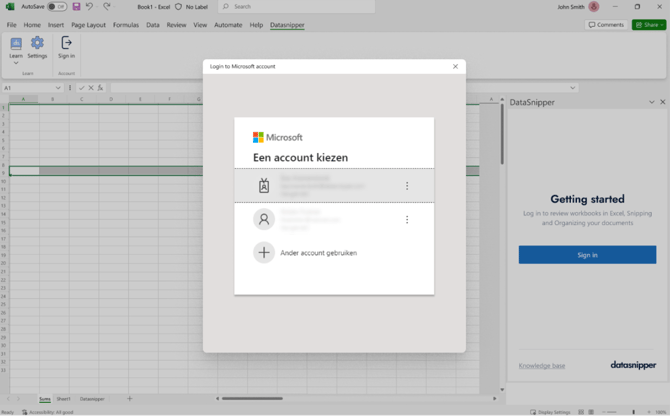Toggle the AutoSave switch
Image resolution: width=670 pixels, height=416 pixels.
57,7
